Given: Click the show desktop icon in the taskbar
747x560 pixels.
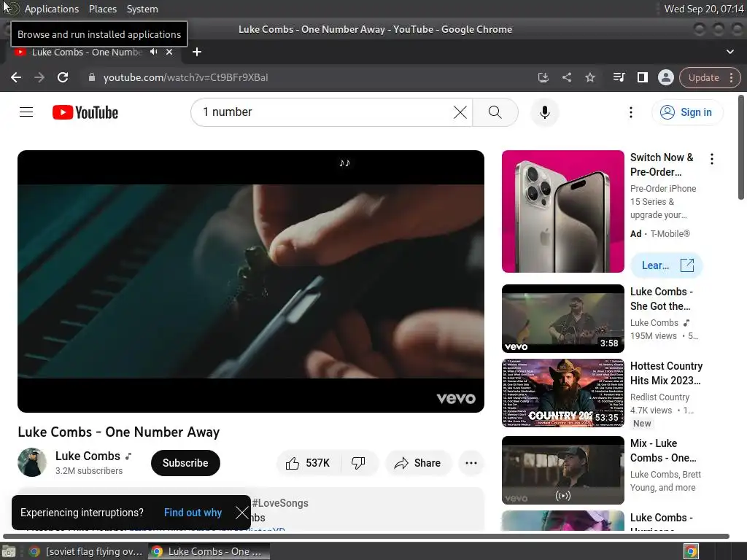Looking at the screenshot, I should tap(9, 552).
